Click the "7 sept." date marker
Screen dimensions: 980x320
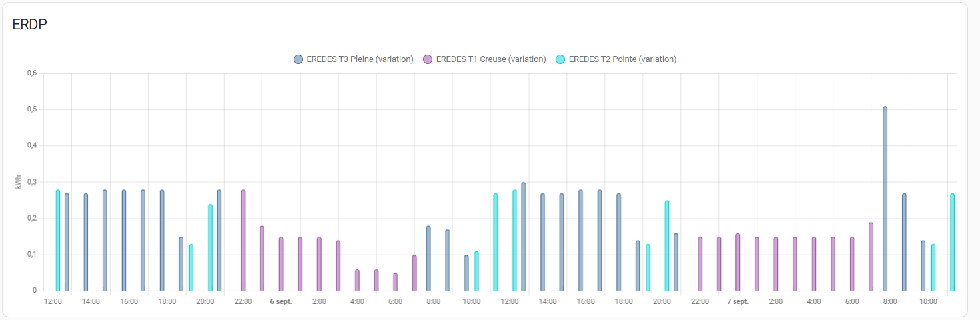(737, 302)
